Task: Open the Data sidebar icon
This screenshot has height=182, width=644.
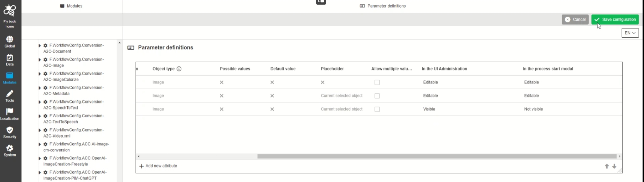Action: coord(10,58)
